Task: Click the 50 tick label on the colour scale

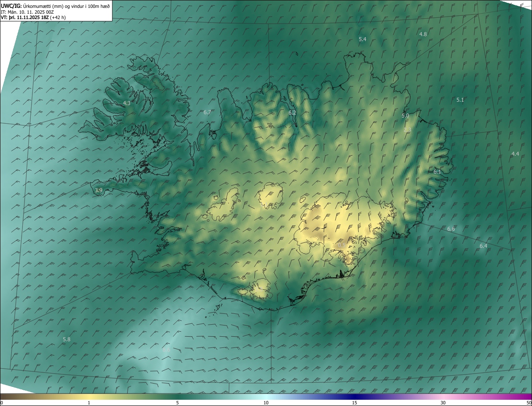Action: (x=529, y=403)
